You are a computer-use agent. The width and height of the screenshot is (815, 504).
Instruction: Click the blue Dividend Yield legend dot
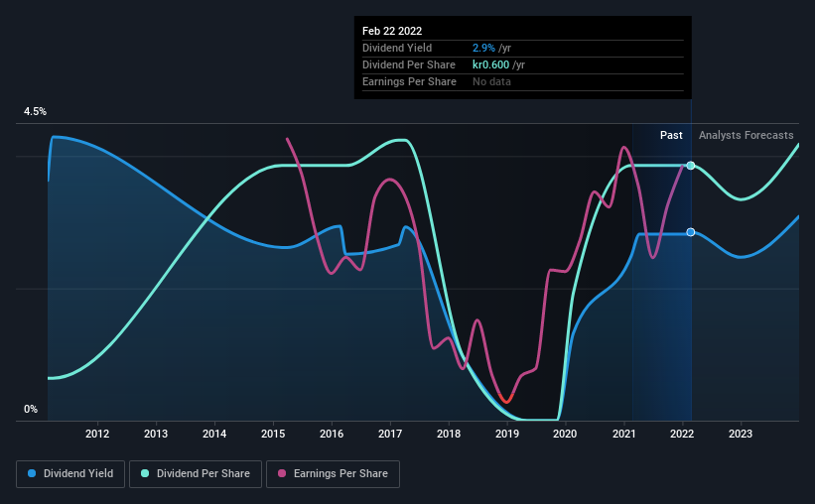coord(32,473)
